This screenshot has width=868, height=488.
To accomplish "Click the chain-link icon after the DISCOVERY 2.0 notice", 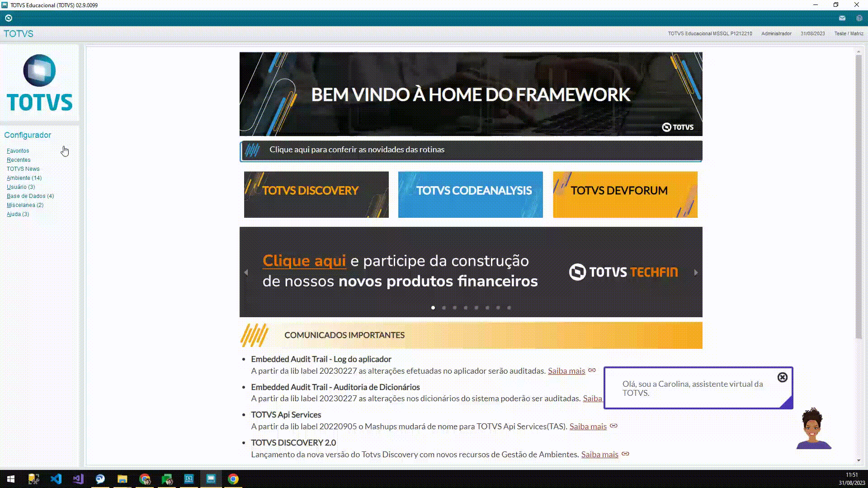I will (625, 454).
